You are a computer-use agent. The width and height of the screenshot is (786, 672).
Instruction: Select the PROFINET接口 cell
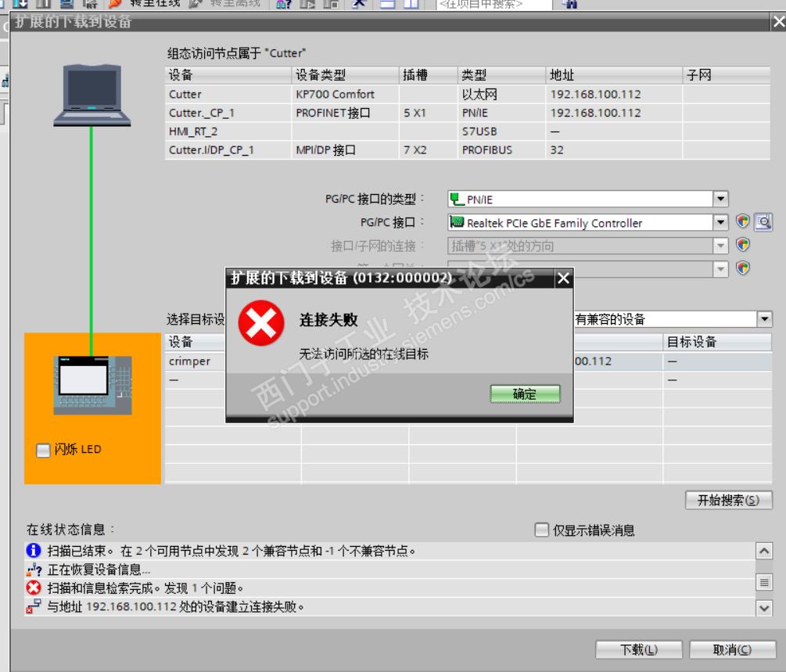(x=345, y=113)
